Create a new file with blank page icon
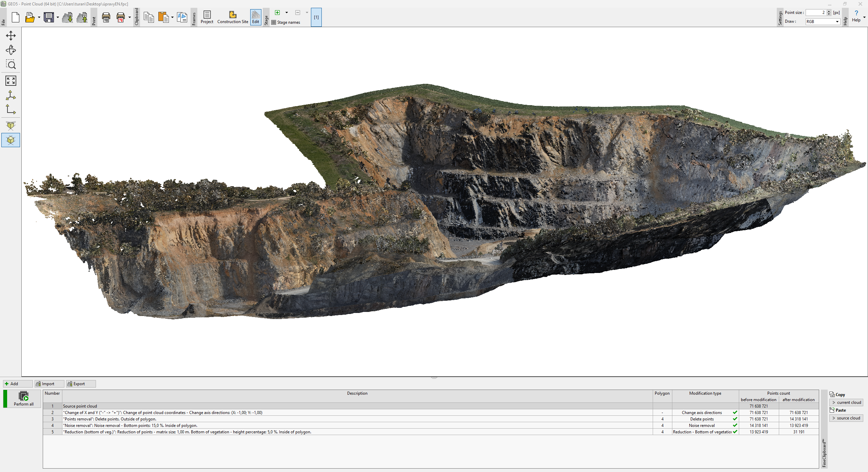Viewport: 868px width, 472px height. point(16,17)
